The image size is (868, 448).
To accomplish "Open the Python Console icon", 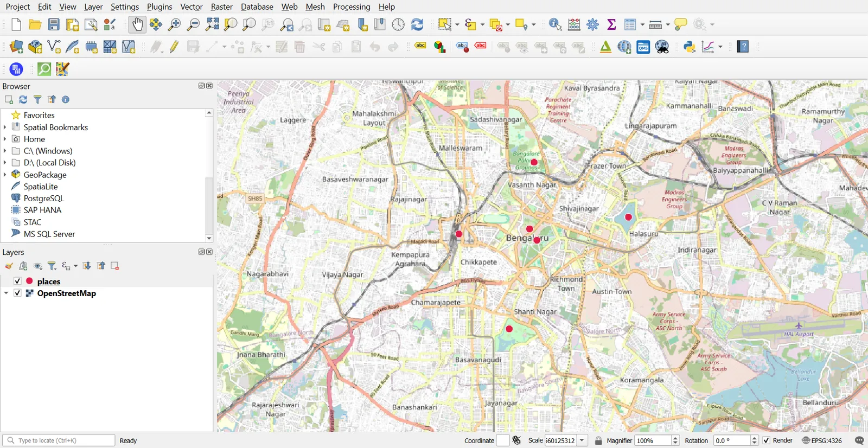I will coord(690,47).
